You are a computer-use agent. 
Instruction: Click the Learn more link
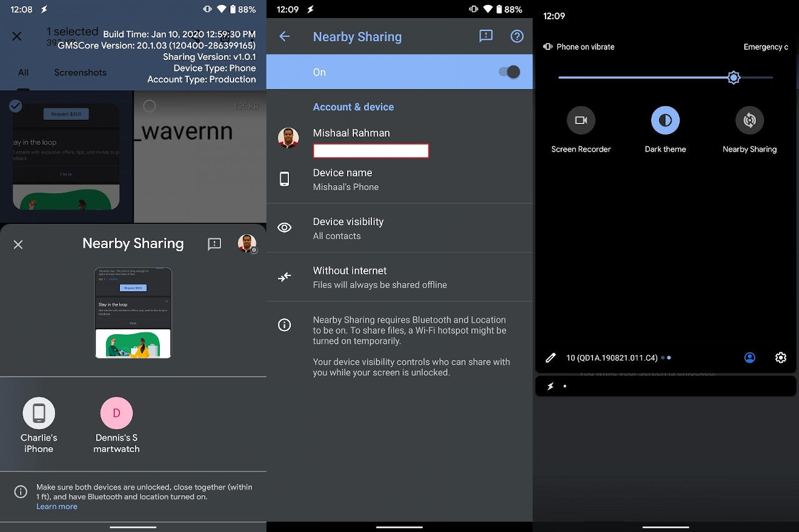[57, 506]
